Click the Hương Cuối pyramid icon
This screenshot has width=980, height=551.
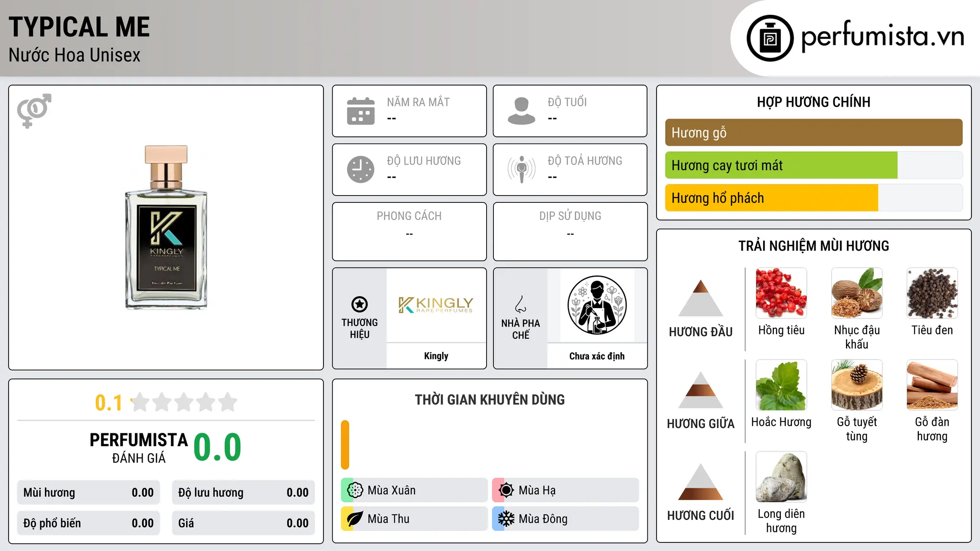tap(701, 482)
